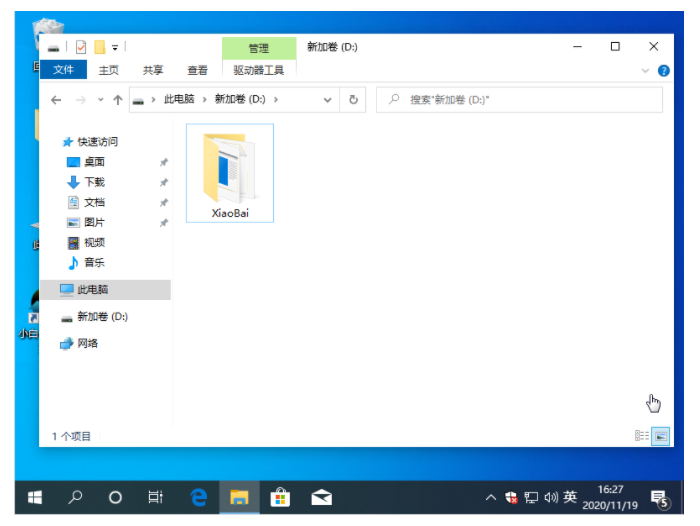The width and height of the screenshot is (700, 526).
Task: Switch to large icons view in status bar
Action: pyautogui.click(x=660, y=436)
